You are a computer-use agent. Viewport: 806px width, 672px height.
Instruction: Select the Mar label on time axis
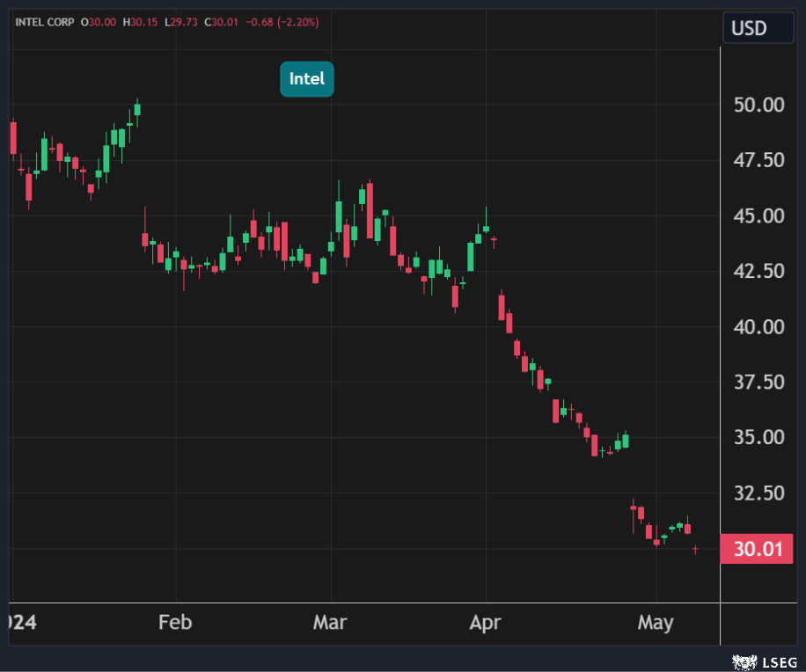(330, 623)
